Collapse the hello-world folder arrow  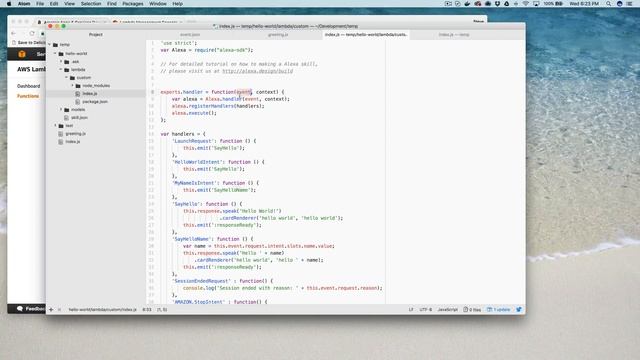[56, 53]
